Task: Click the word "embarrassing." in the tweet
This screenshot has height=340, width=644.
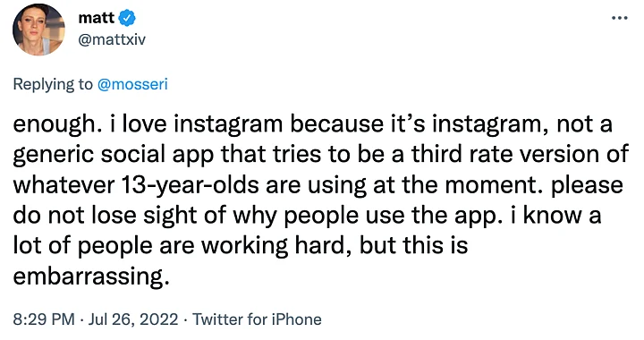Action: pyautogui.click(x=91, y=276)
